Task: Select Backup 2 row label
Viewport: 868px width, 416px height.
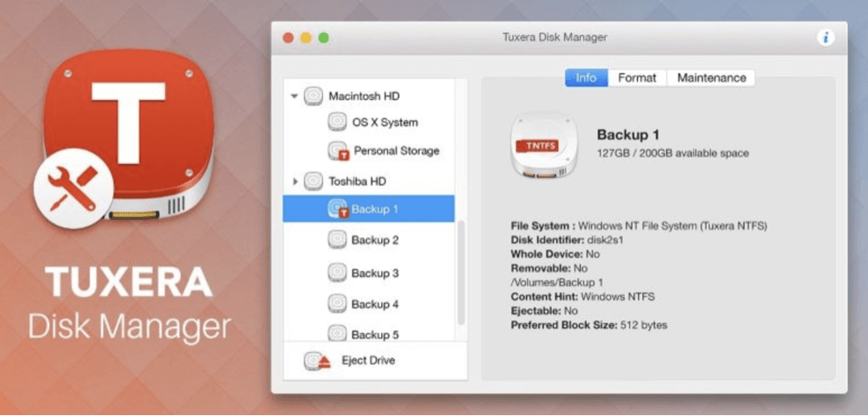Action: pos(375,241)
